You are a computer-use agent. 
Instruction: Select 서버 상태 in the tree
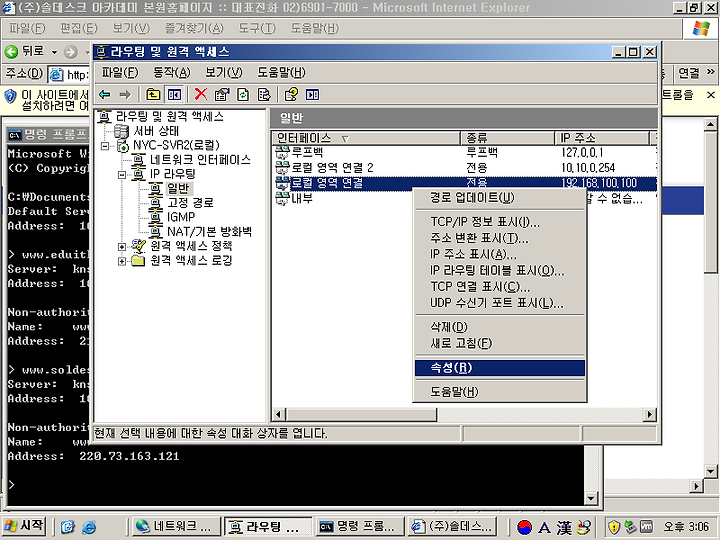156,131
